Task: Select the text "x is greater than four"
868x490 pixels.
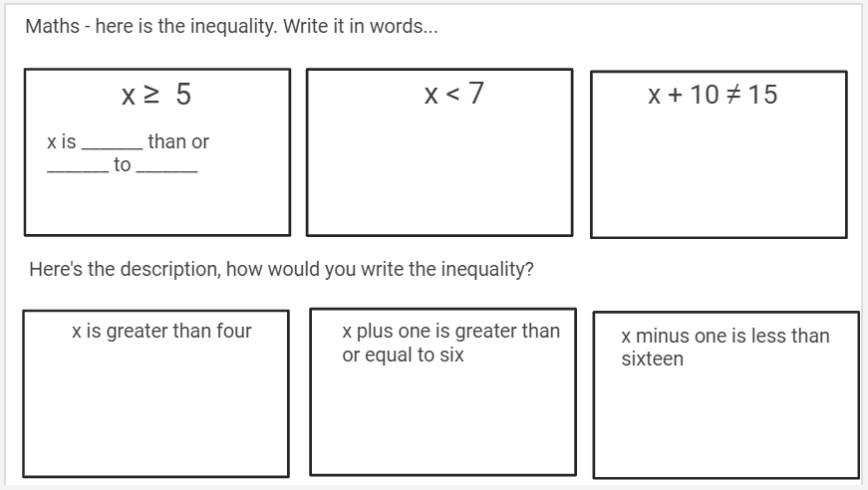Action: coord(161,331)
